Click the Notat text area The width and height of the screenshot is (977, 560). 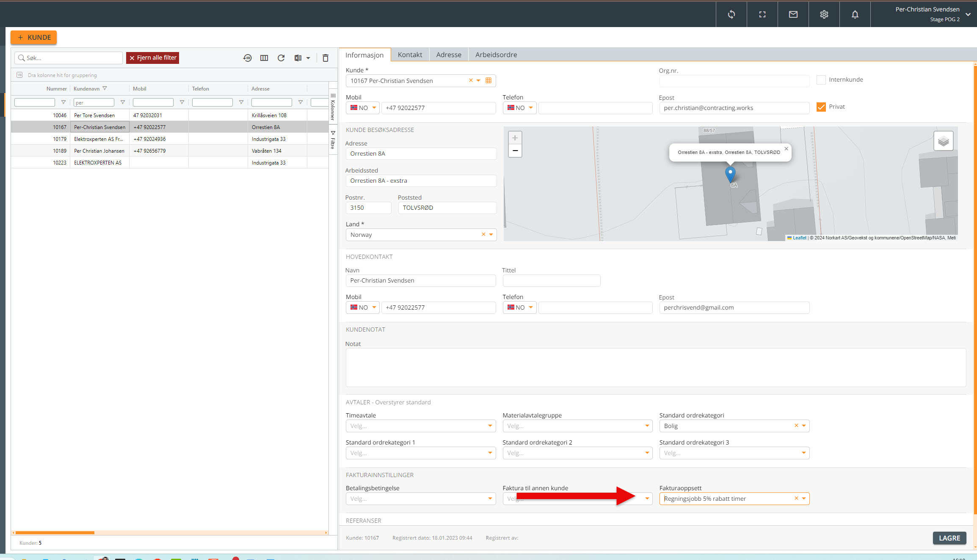click(656, 367)
